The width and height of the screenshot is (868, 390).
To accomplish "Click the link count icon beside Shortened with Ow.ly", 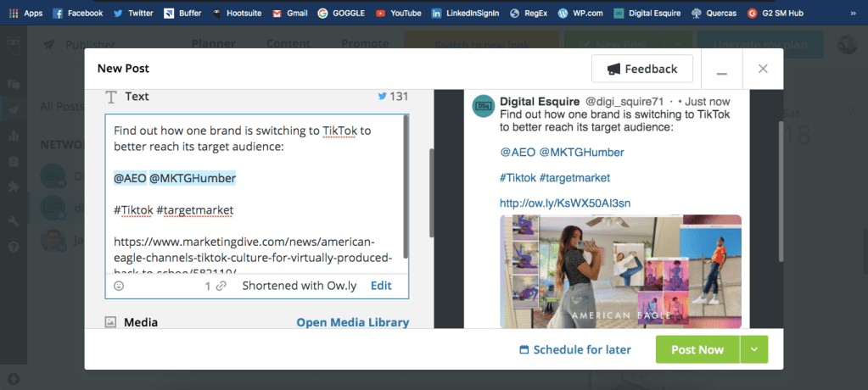I will coord(221,287).
